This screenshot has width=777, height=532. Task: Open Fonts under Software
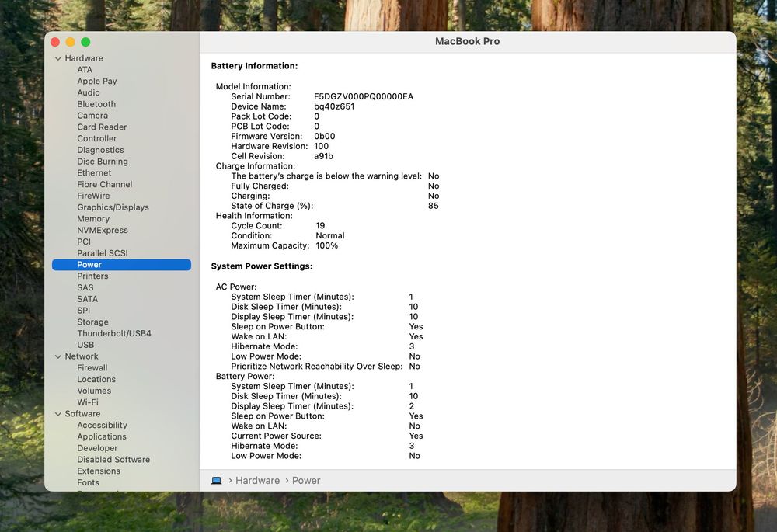(88, 482)
